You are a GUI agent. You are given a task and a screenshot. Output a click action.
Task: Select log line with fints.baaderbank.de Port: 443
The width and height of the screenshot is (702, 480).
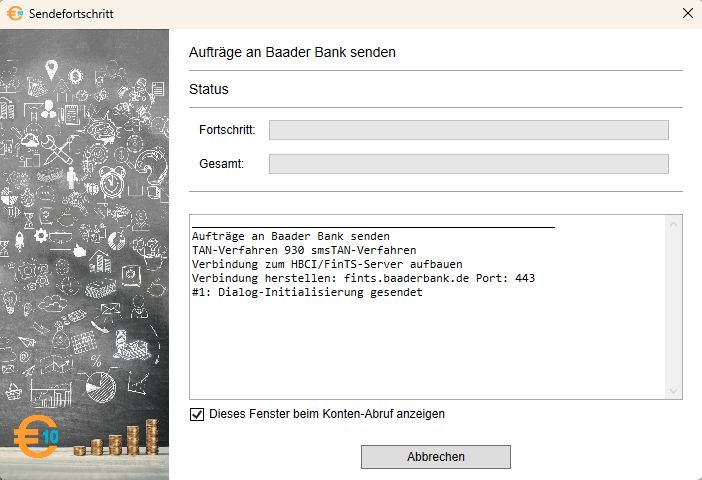tap(364, 278)
